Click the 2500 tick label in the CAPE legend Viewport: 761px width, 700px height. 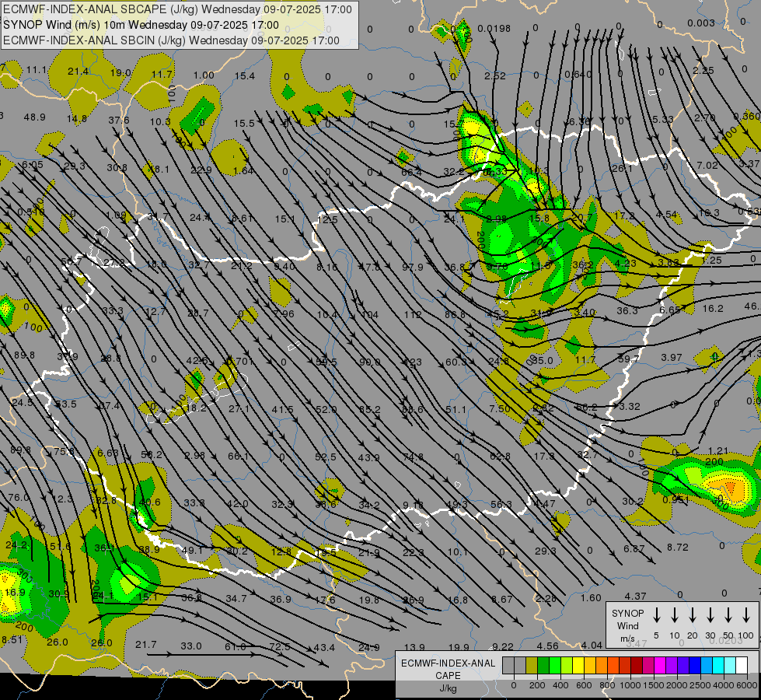pyautogui.click(x=701, y=685)
